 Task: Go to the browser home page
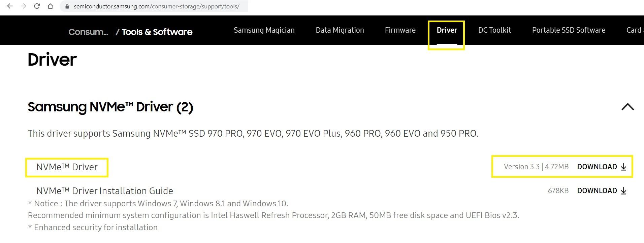click(50, 6)
